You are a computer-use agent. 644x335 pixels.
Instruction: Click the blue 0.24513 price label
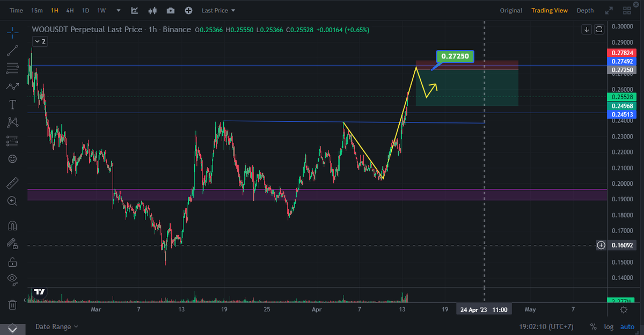click(623, 114)
